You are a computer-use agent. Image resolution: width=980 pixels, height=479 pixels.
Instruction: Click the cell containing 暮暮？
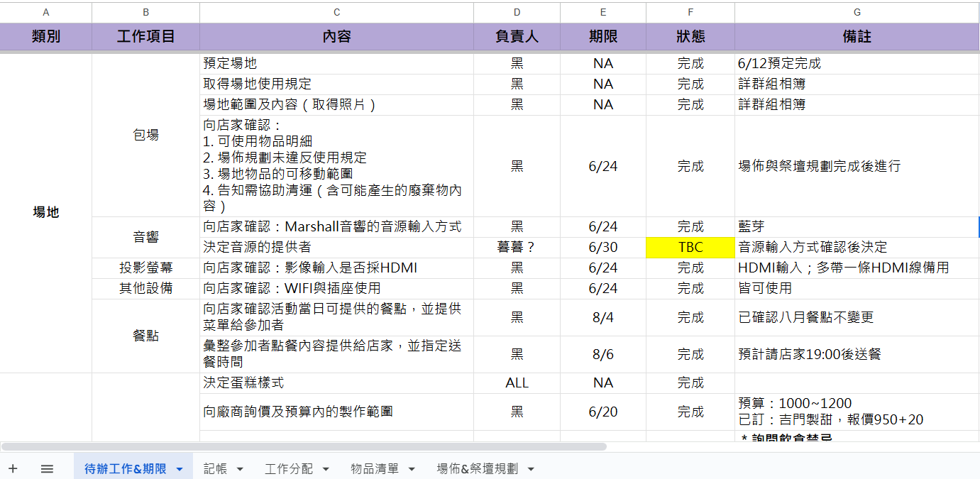click(x=517, y=248)
